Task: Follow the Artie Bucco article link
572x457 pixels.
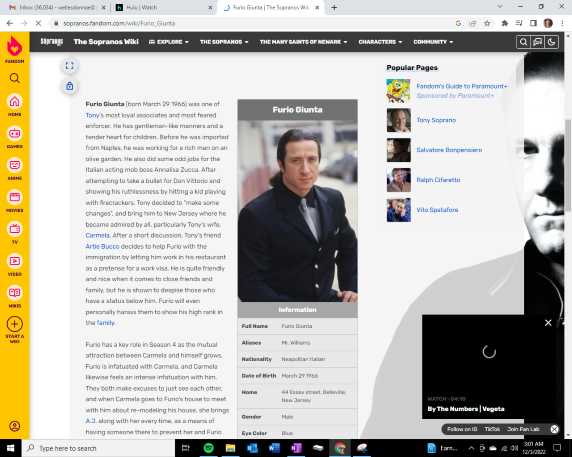Action: tap(102, 246)
